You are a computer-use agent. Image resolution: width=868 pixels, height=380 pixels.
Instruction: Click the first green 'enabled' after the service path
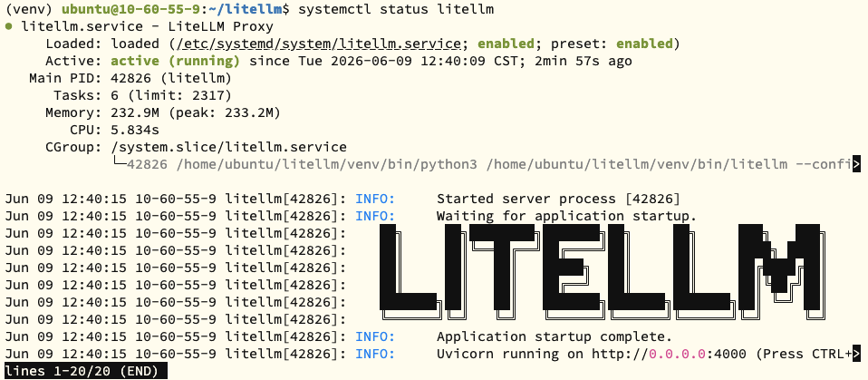506,44
